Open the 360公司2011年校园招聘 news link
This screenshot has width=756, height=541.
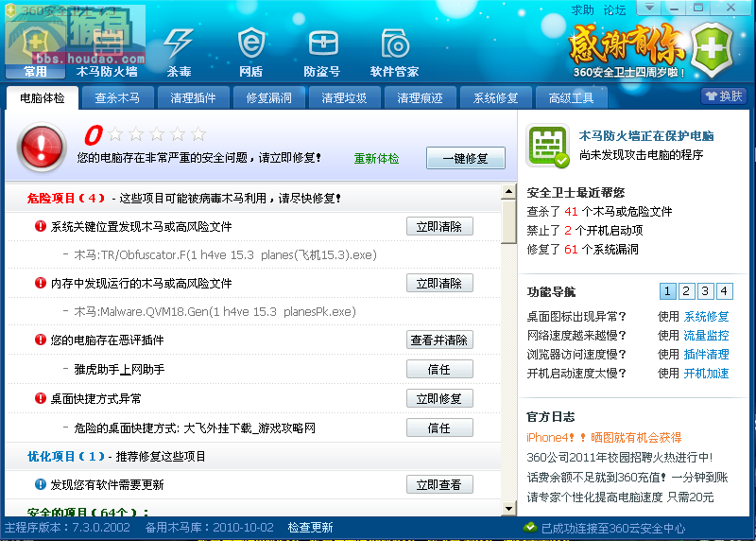(620, 457)
